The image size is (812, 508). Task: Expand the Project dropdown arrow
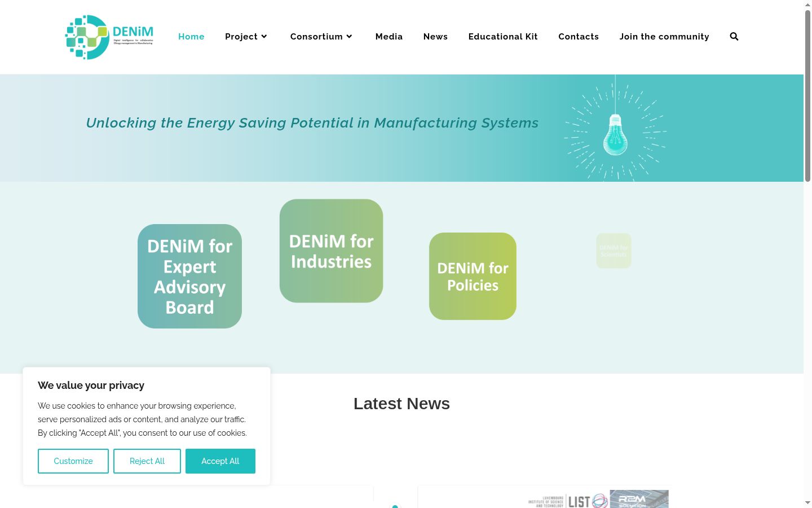click(x=264, y=37)
